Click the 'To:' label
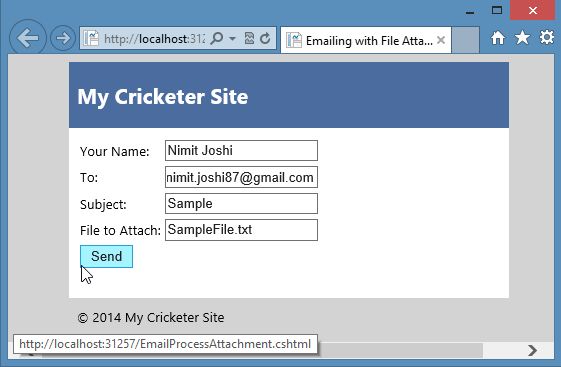 click(x=89, y=177)
